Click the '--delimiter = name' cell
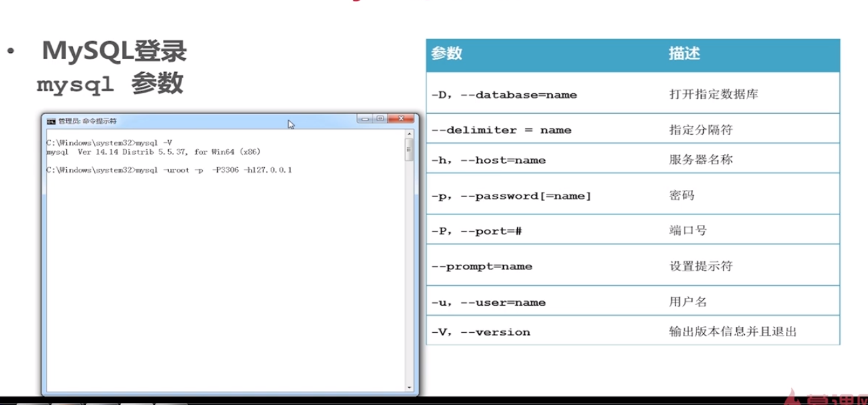The width and height of the screenshot is (868, 405). tap(501, 130)
